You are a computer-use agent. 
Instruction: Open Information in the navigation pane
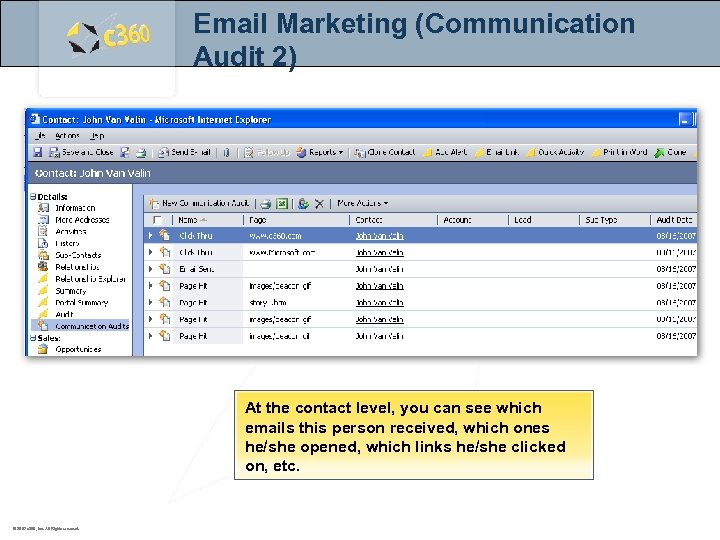[x=75, y=208]
